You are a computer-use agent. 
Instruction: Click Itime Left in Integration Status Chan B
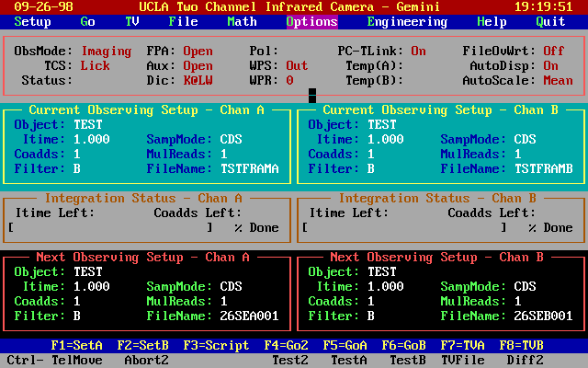(349, 213)
